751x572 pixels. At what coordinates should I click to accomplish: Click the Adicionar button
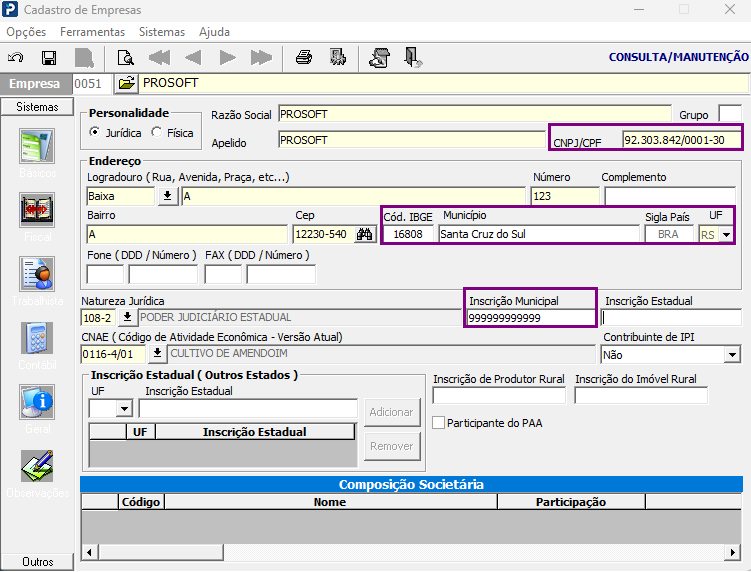tap(392, 412)
